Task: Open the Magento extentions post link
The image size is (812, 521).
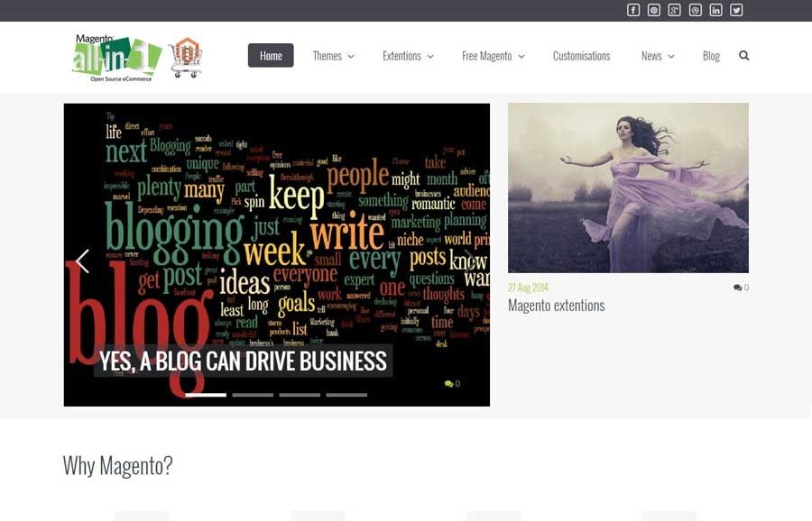Action: 556,306
